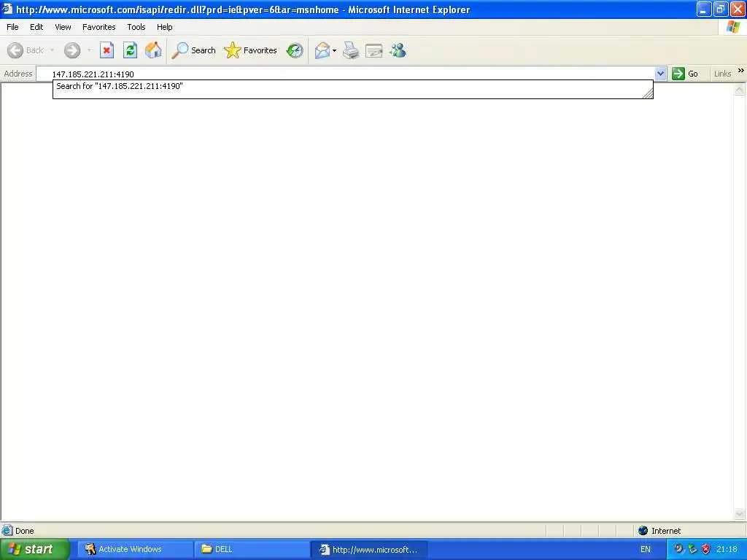This screenshot has width=747, height=560.
Task: Switch to DELL folder taskbar button
Action: click(x=252, y=550)
